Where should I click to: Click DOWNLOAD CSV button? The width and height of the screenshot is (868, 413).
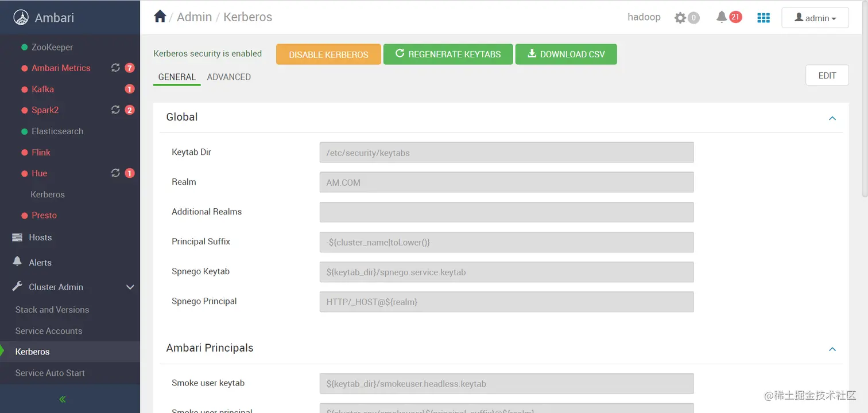[x=566, y=54]
